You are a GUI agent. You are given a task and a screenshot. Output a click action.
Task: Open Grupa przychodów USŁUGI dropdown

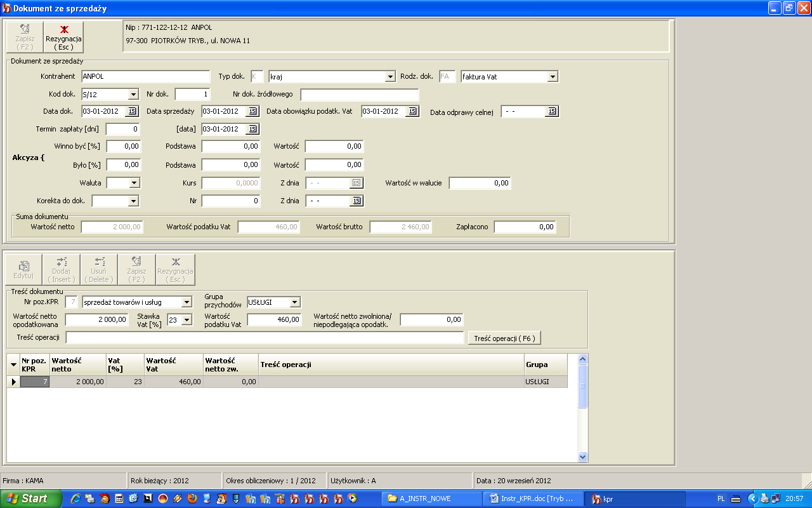pyautogui.click(x=295, y=302)
